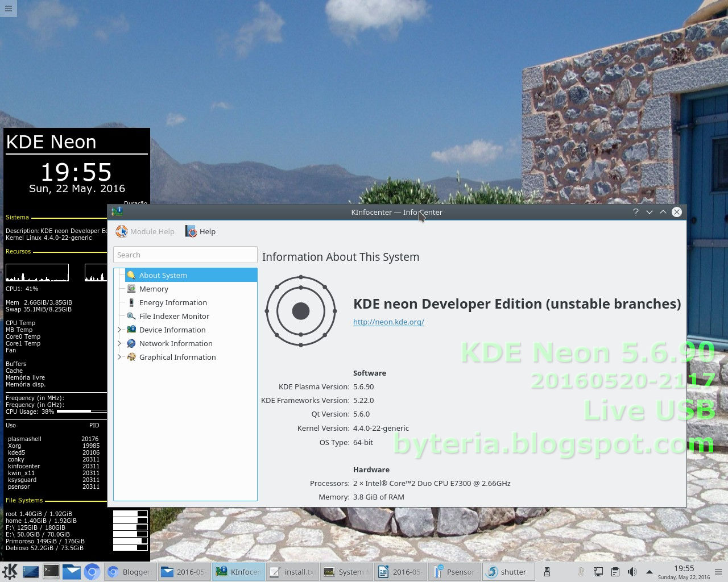Select Memory in the KInfocenter sidebar
This screenshot has width=728, height=582.
click(154, 289)
